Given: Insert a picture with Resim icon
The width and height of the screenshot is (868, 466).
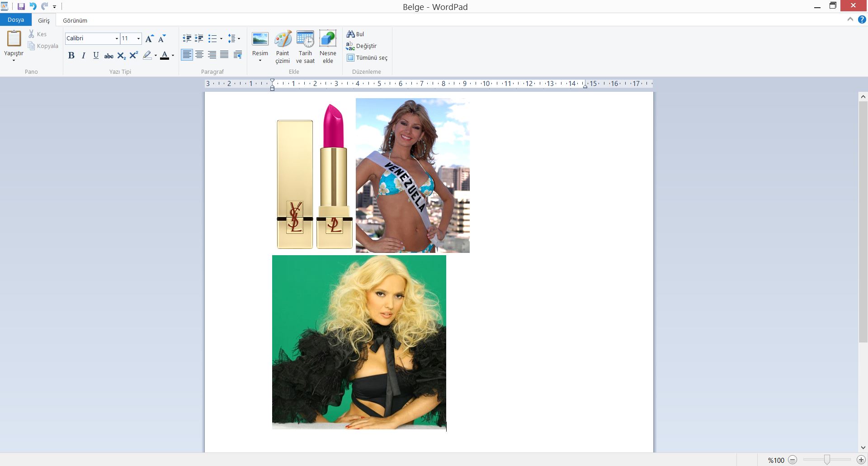Looking at the screenshot, I should click(260, 39).
